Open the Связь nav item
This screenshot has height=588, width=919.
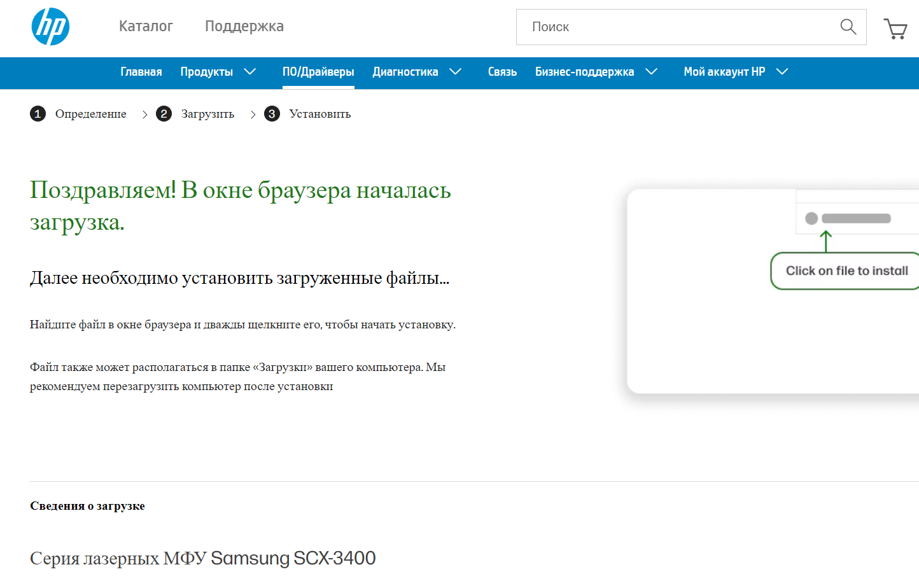click(502, 72)
